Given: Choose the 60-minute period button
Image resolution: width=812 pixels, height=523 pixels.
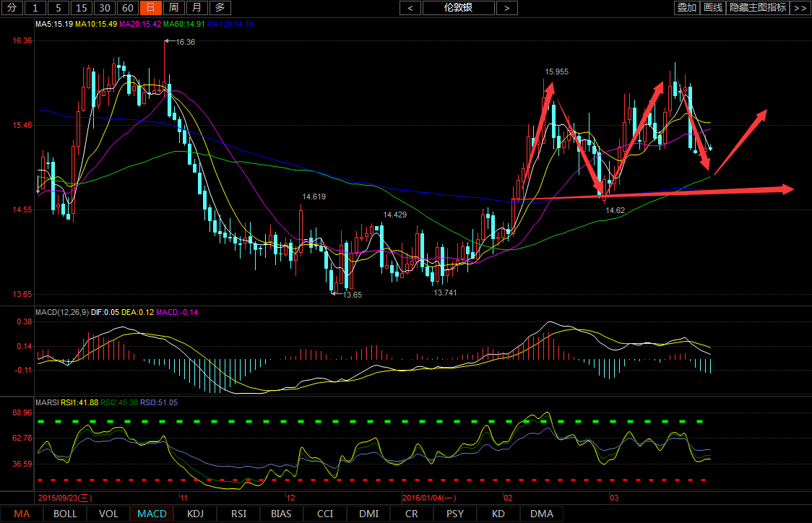Looking at the screenshot, I should coord(128,8).
